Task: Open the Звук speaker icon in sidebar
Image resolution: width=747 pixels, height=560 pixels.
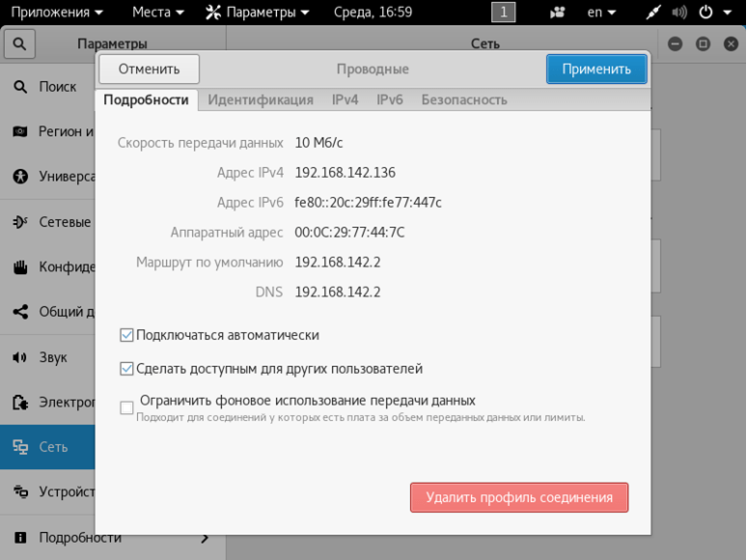Action: [20, 357]
